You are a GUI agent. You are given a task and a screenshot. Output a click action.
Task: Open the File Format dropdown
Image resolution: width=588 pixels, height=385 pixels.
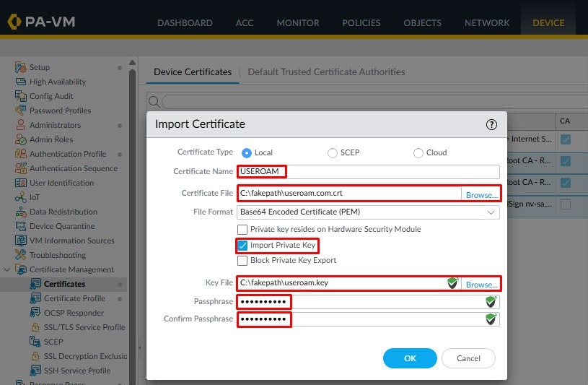[368, 212]
